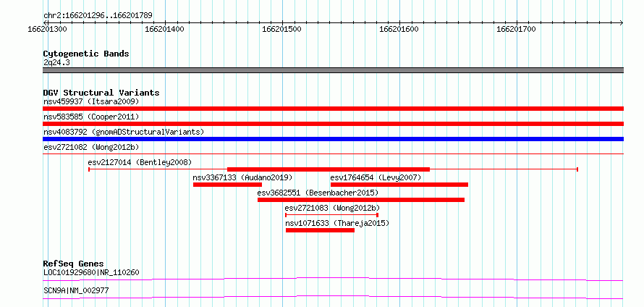Select the nsv1071633 (Thareja2015) variant bar

pos(320,230)
